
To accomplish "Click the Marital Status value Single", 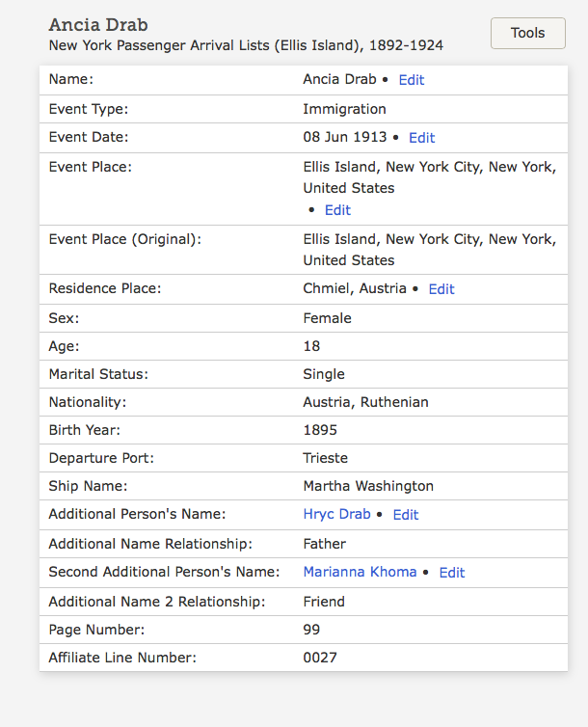I will (323, 374).
